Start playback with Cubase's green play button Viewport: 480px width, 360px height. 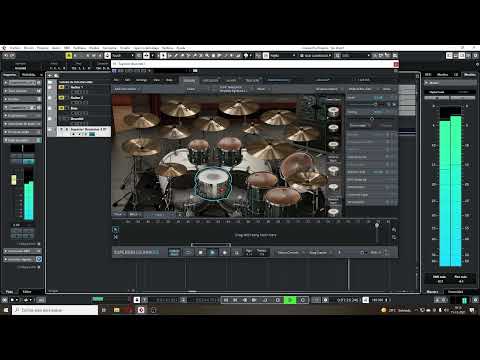click(x=290, y=300)
